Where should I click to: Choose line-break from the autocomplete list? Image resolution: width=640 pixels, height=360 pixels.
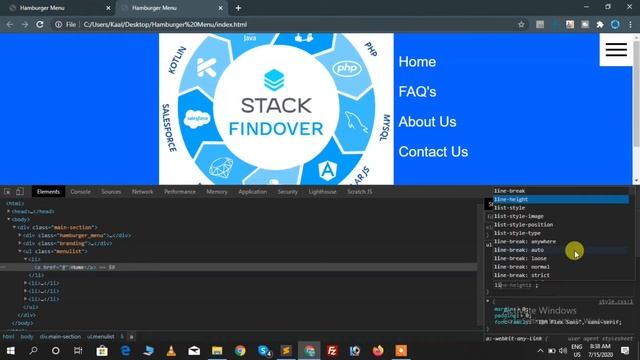pos(561,191)
